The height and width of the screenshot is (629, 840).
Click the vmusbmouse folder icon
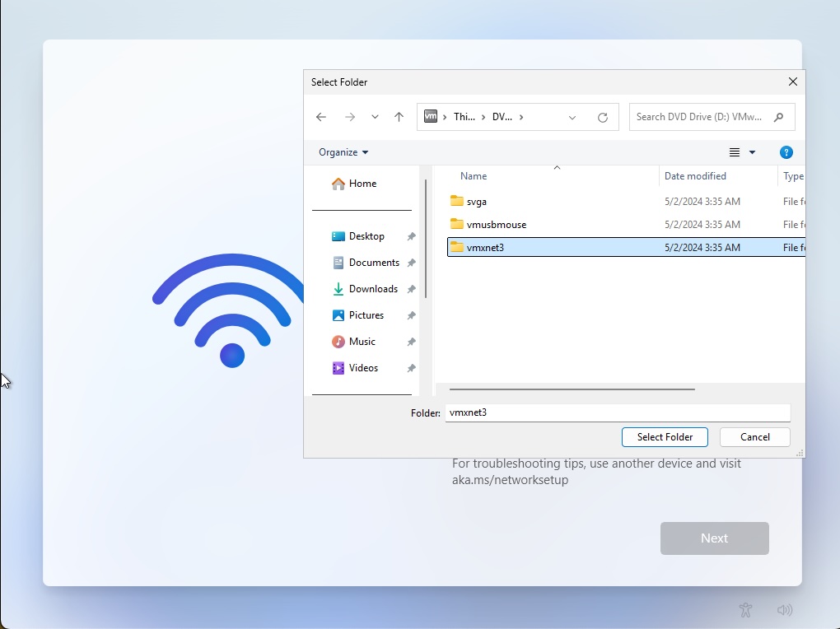click(x=457, y=224)
